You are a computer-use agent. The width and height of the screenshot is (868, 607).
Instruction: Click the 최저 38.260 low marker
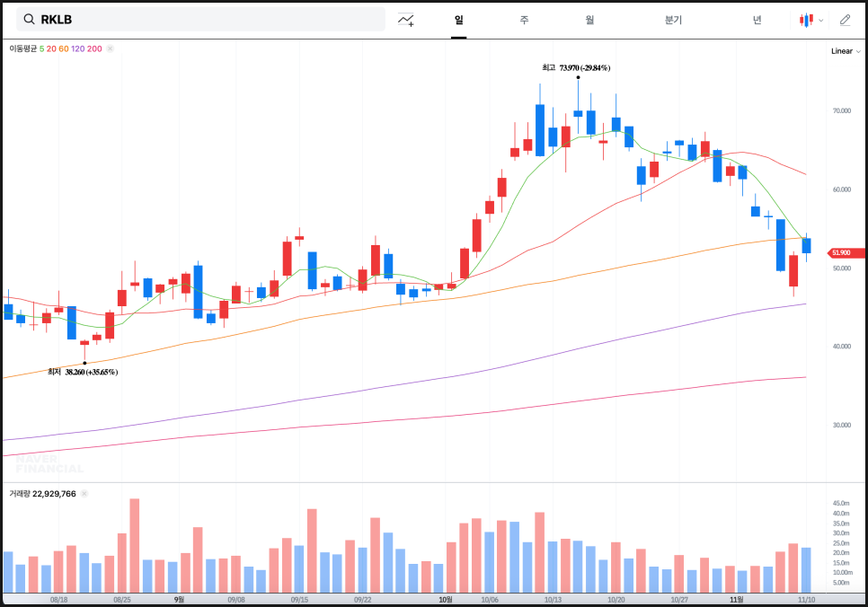(x=83, y=372)
